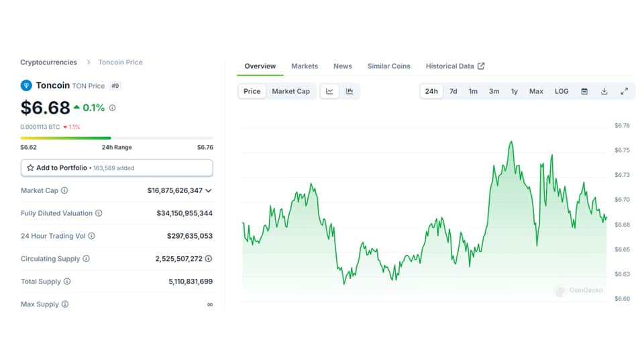The height and width of the screenshot is (362, 644).
Task: Click the 24h Range progress bar
Action: [117, 138]
